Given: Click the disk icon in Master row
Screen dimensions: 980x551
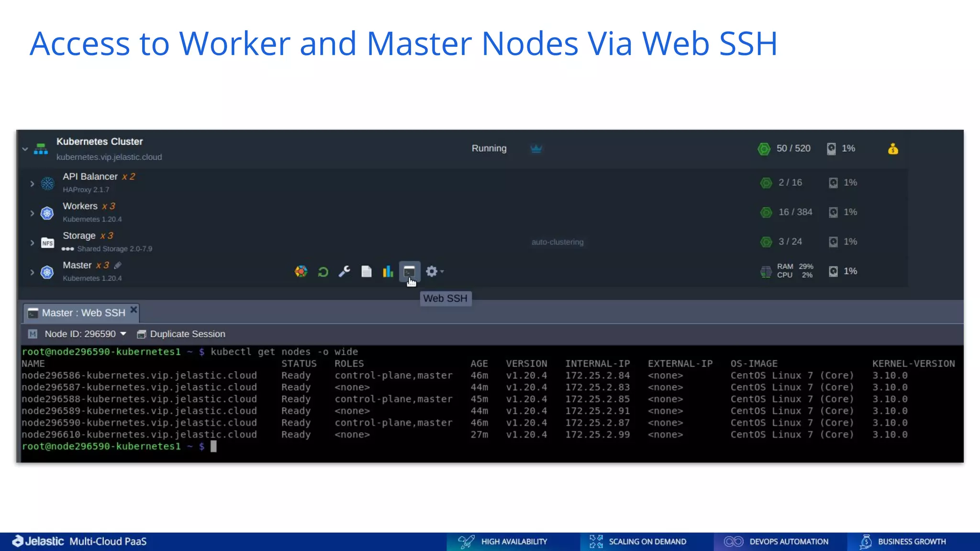Looking at the screenshot, I should (833, 272).
